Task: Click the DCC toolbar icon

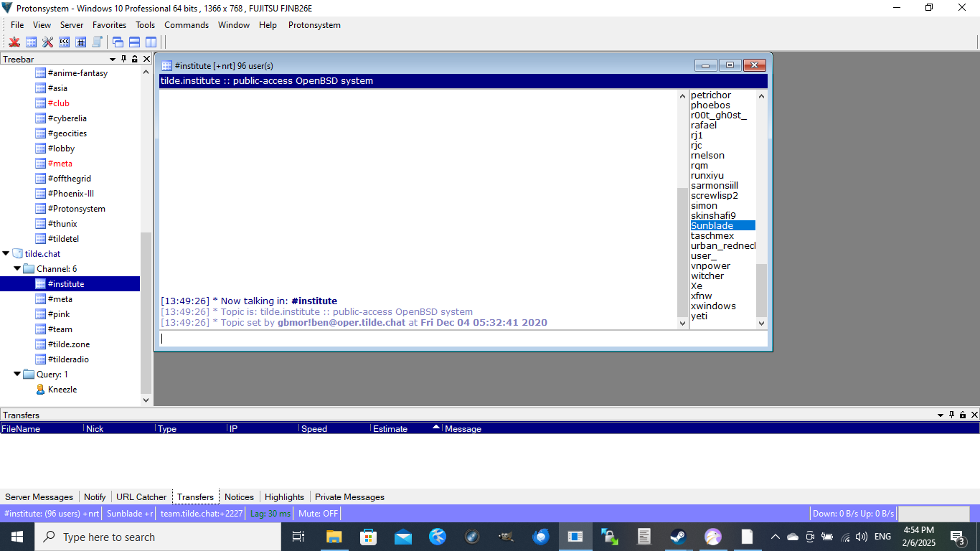Action: click(x=64, y=42)
